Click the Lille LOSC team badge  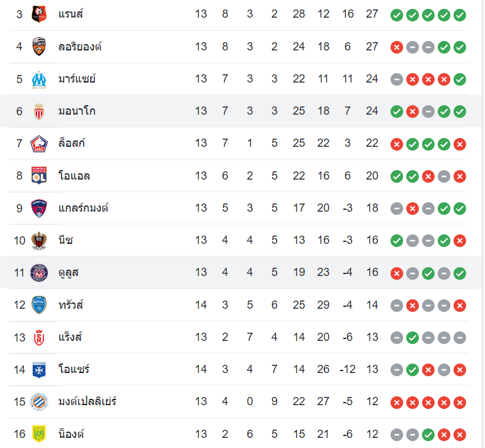[40, 143]
